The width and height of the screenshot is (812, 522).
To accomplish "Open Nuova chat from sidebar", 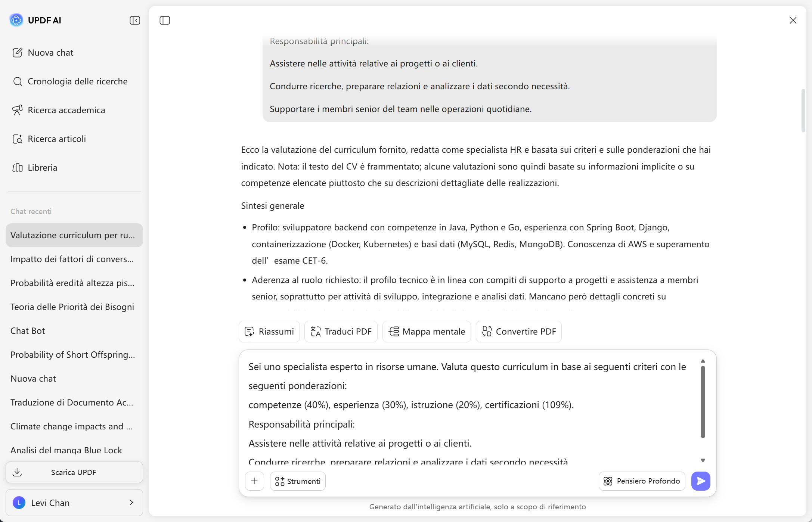I will [50, 53].
